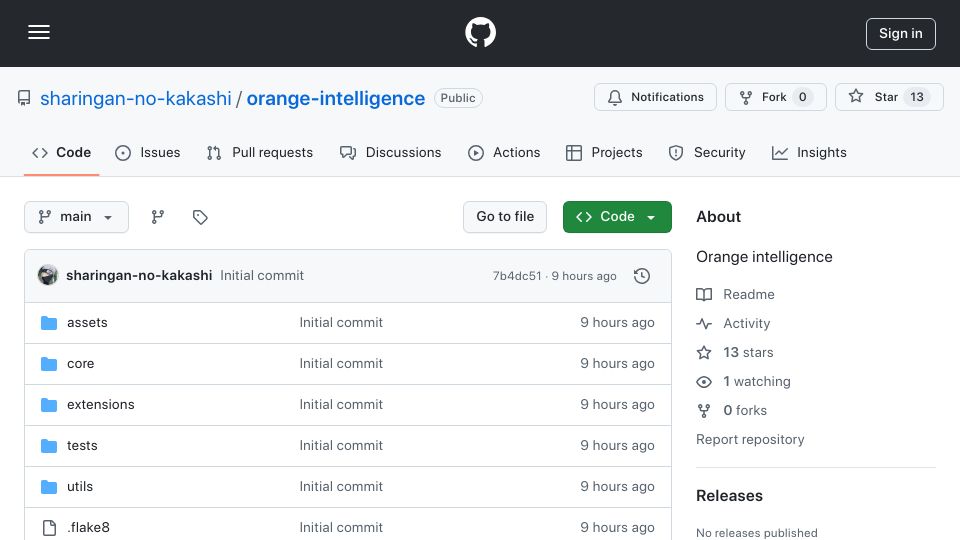
Task: Click the sharingan-no-kakashi avatar image
Action: 48,276
